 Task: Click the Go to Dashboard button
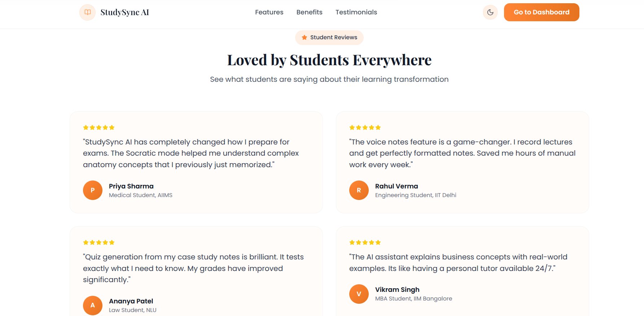point(541,12)
